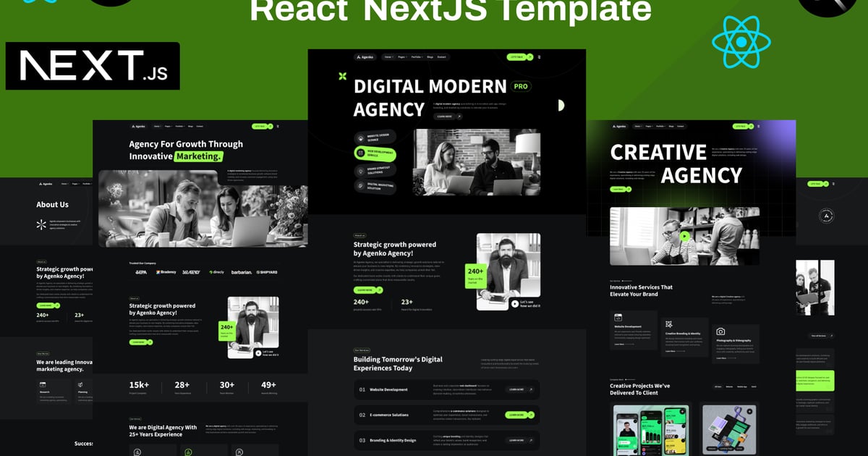Click the Website Development card icon in Creative Agency mockup
Viewport: 868px width, 456px height.
point(618,317)
